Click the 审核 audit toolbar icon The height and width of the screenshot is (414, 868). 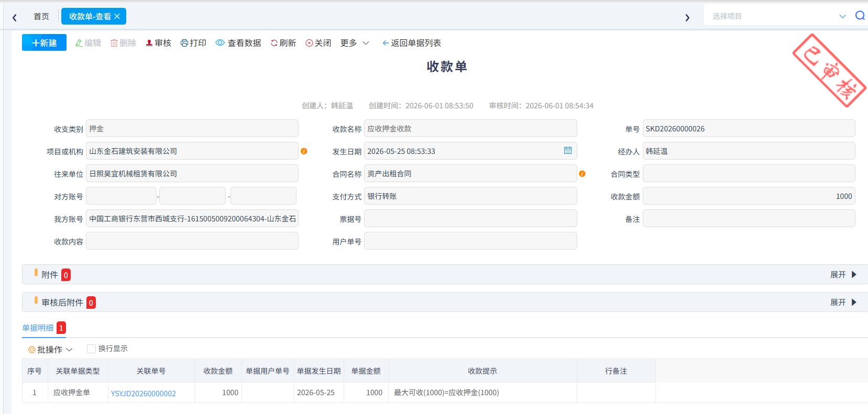[149, 43]
